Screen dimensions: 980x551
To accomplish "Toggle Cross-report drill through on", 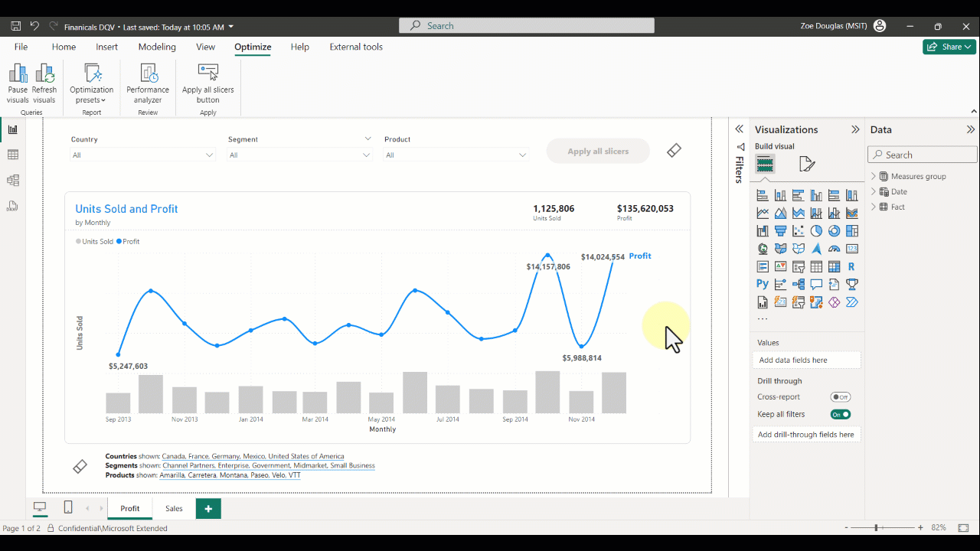I will pyautogui.click(x=840, y=396).
